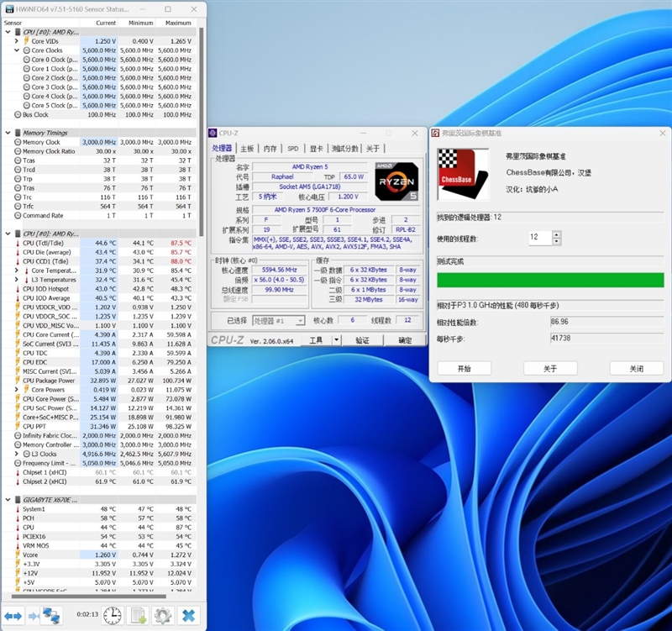Collapse the second CPU [#0] sensor group
Viewport: 672px width, 631px height.
8,234
